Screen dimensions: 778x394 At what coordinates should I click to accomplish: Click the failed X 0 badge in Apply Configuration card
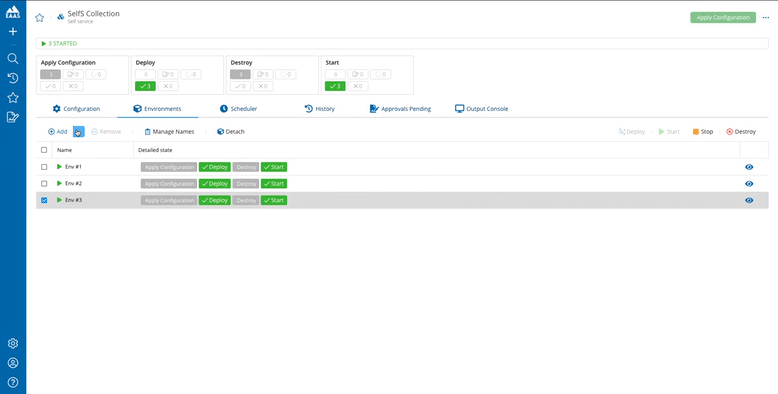click(x=73, y=86)
